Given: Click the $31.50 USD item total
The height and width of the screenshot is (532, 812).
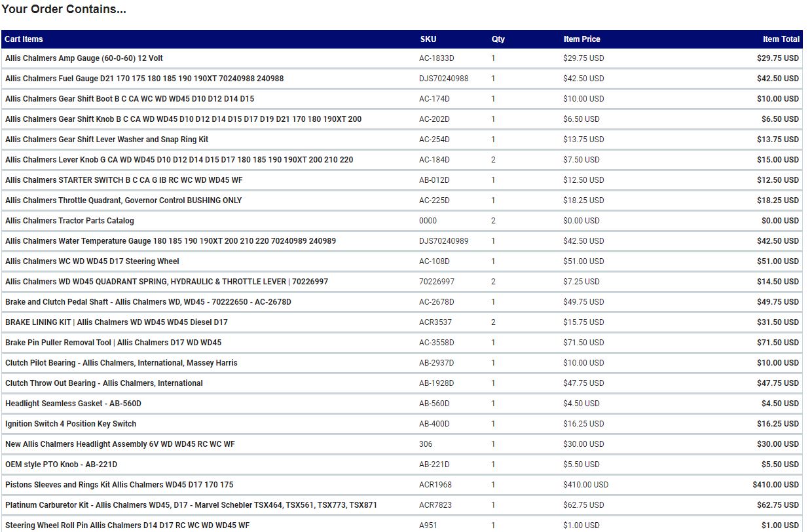Looking at the screenshot, I should [778, 322].
